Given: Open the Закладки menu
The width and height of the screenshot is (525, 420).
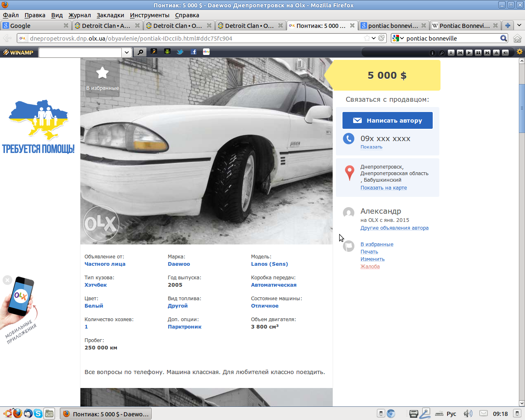Looking at the screenshot, I should (x=110, y=15).
